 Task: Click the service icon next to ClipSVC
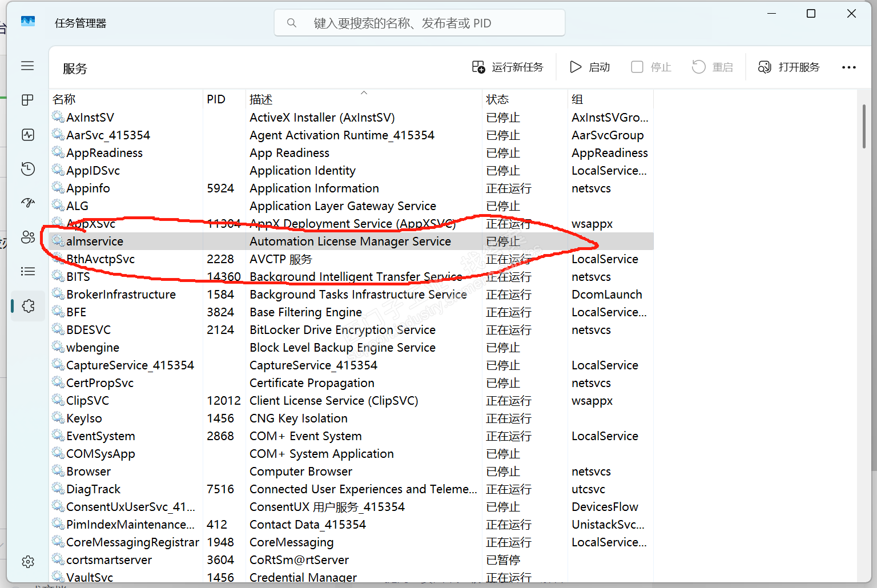pos(58,400)
